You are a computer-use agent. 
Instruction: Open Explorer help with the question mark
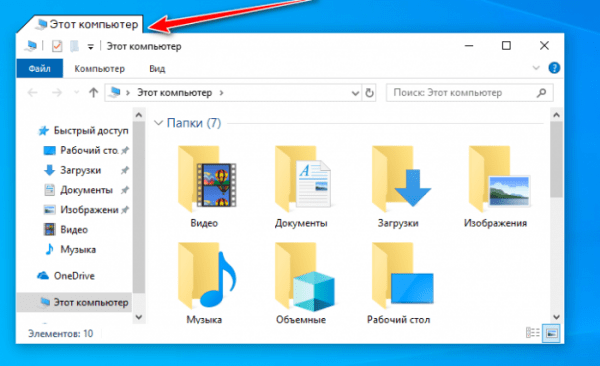554,68
